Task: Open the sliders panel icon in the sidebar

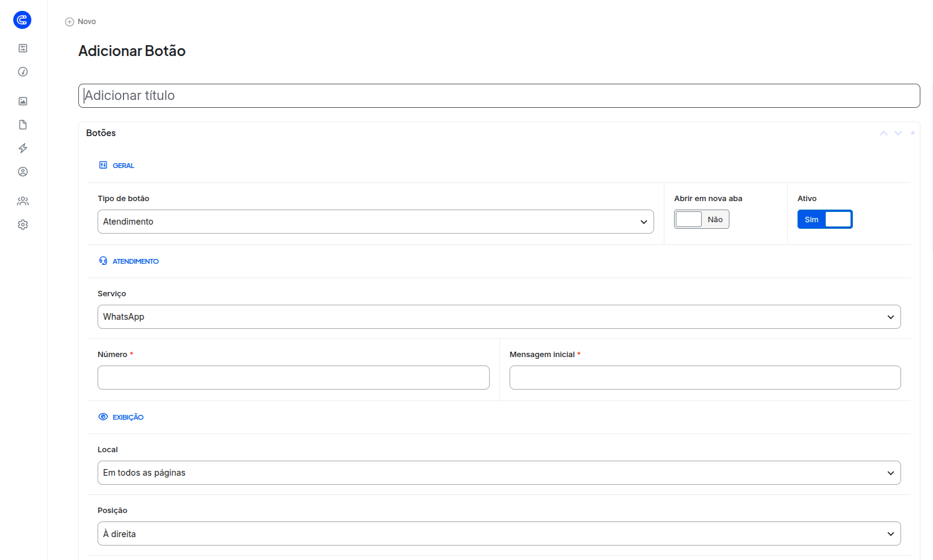Action: [x=23, y=48]
